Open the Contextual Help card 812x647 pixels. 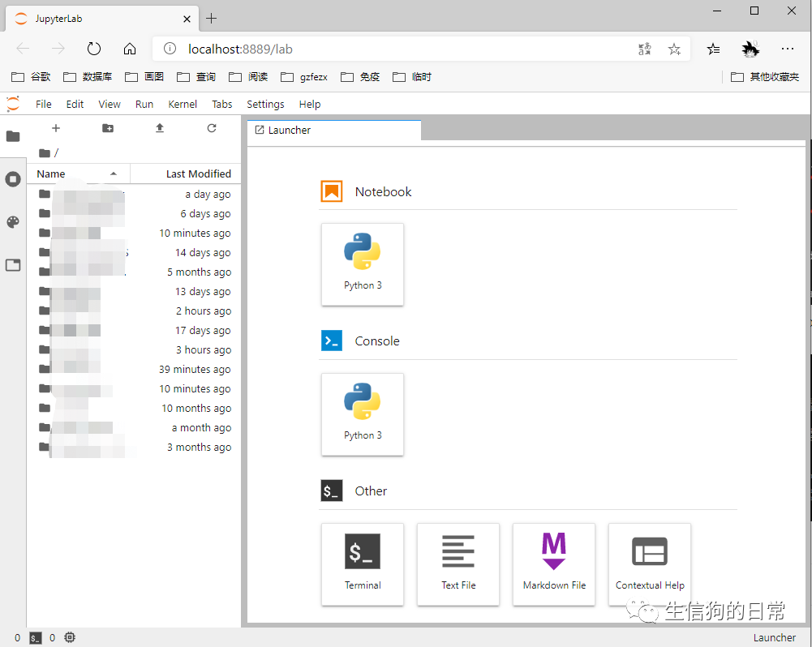[650, 564]
